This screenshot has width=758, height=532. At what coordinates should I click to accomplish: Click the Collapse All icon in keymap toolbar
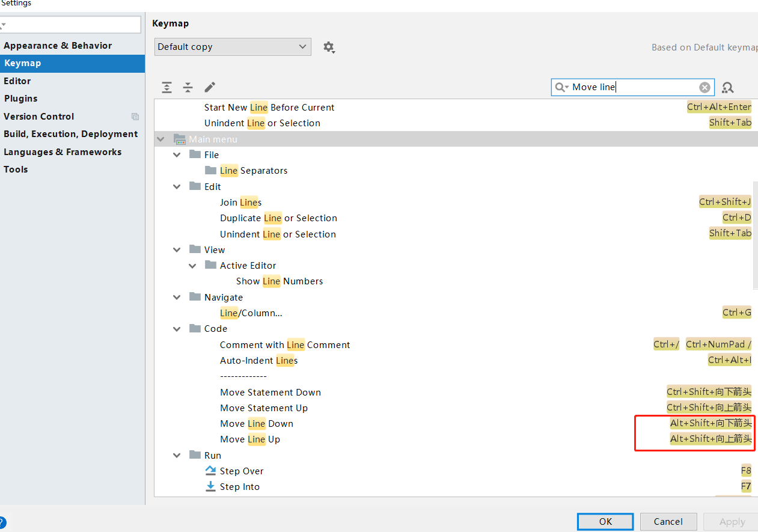pyautogui.click(x=188, y=88)
